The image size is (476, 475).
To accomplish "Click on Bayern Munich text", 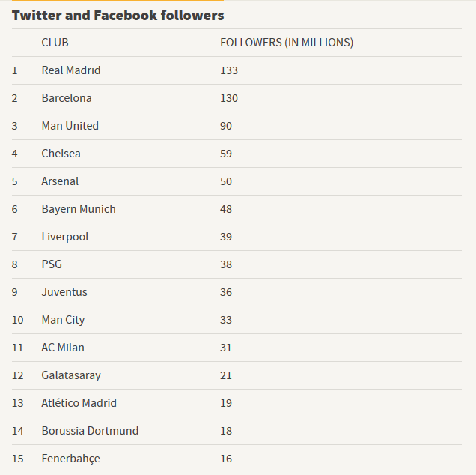I will [x=79, y=209].
